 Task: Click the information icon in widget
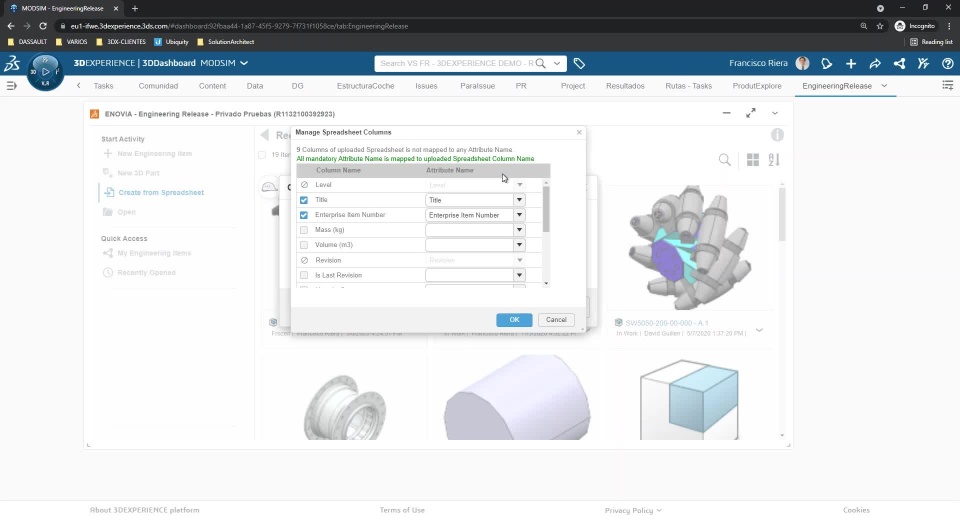(777, 135)
